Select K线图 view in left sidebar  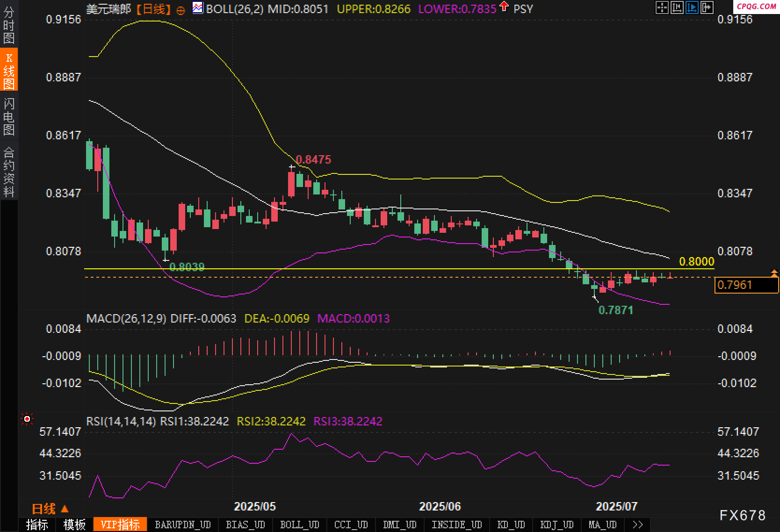(9, 71)
